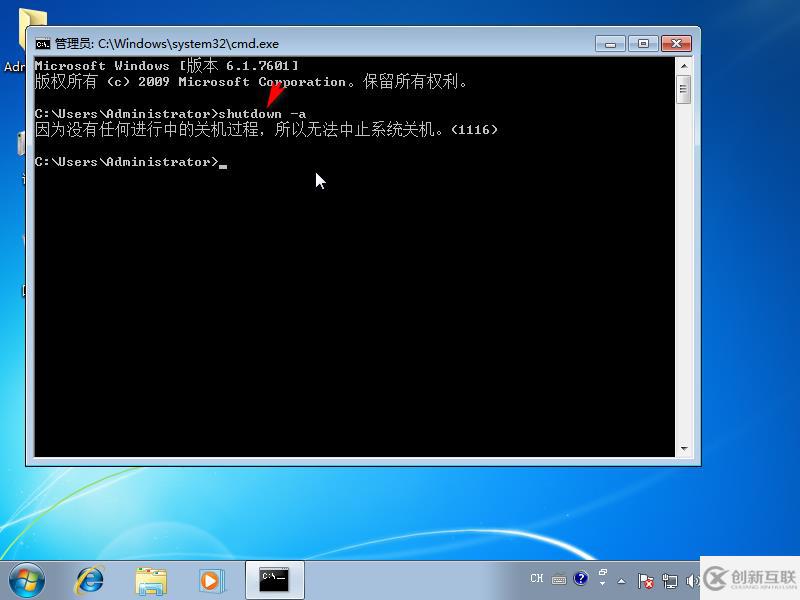Launch Internet Explorer from the taskbar
This screenshot has width=800, height=600.
pyautogui.click(x=90, y=581)
